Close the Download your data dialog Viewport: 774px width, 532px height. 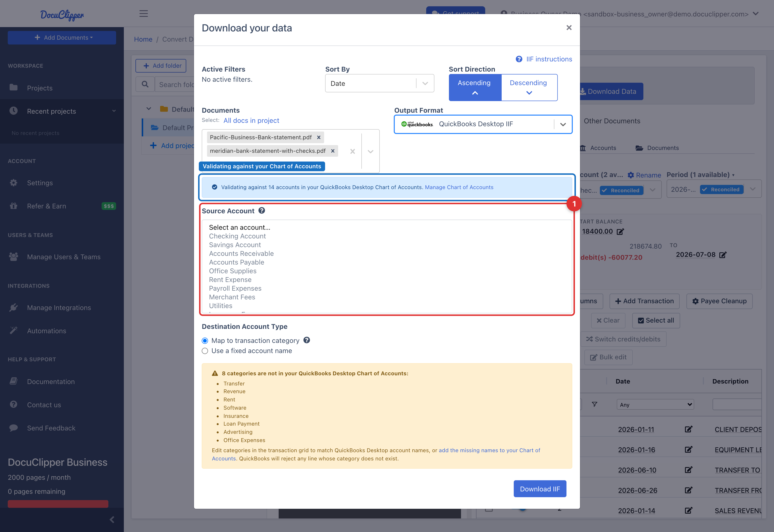click(x=569, y=28)
